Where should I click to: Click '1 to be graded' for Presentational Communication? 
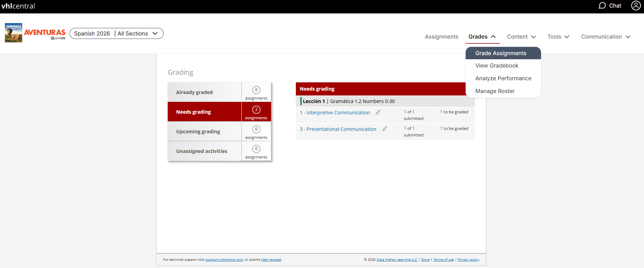pyautogui.click(x=454, y=128)
